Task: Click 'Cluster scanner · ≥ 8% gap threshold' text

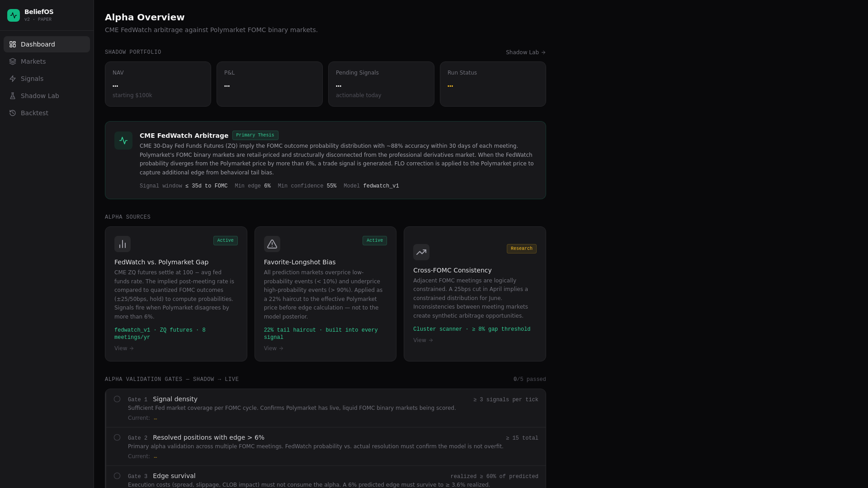Action: [472, 329]
